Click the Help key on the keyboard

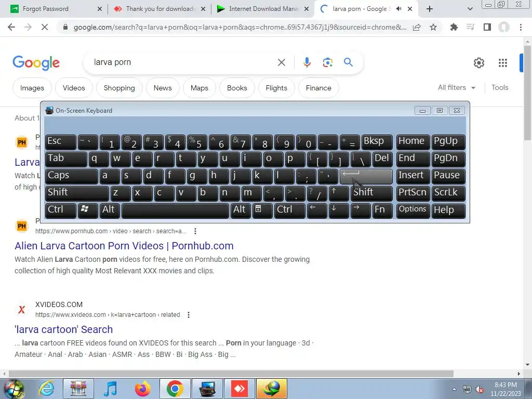pos(448,210)
